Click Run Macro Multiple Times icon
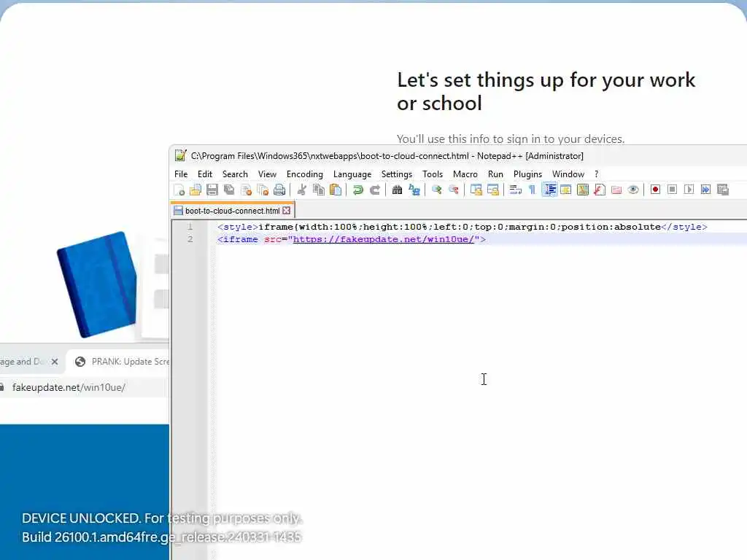This screenshot has width=747, height=560. click(x=705, y=190)
